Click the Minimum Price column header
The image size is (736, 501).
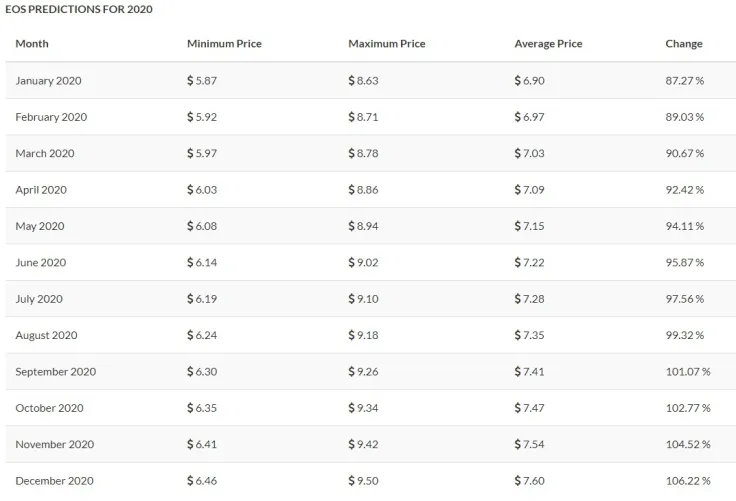[x=224, y=44]
